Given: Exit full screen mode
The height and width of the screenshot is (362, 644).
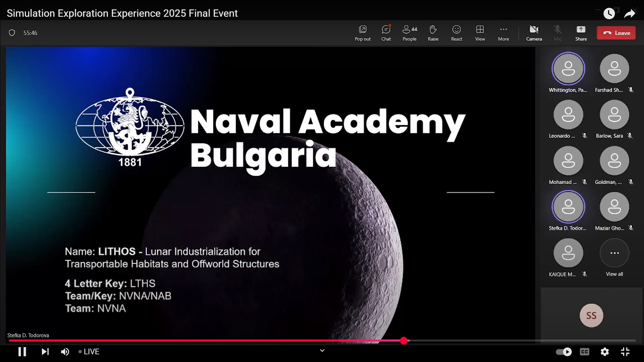Looking at the screenshot, I should pyautogui.click(x=625, y=352).
